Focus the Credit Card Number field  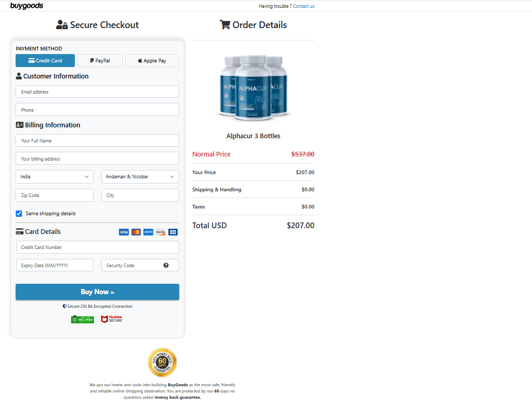(97, 247)
